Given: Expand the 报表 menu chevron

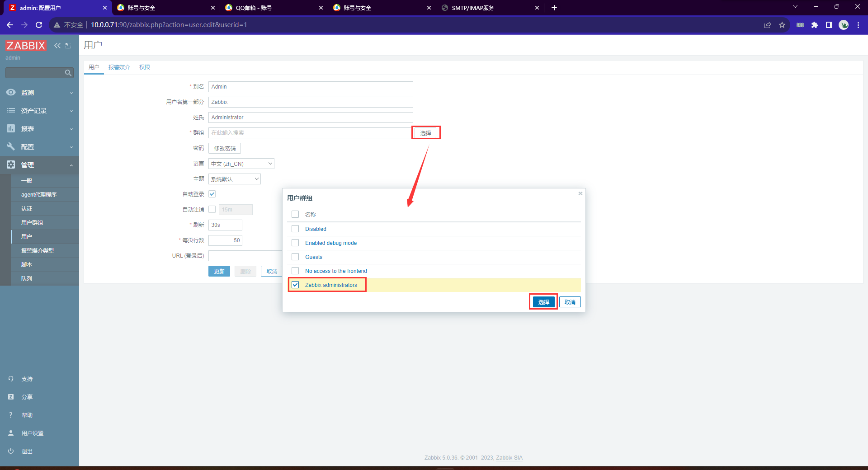Looking at the screenshot, I should [x=71, y=129].
